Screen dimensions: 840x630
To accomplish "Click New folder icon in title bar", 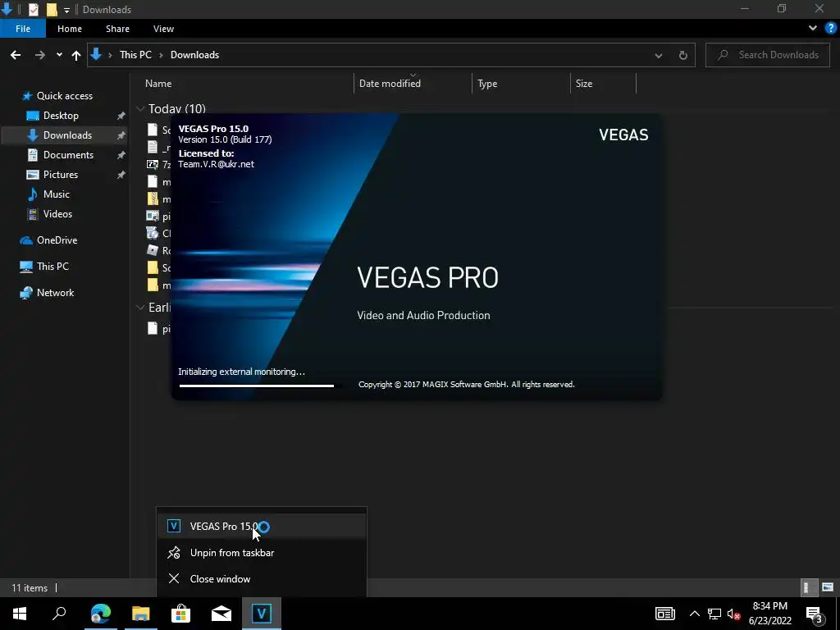I will coord(52,10).
